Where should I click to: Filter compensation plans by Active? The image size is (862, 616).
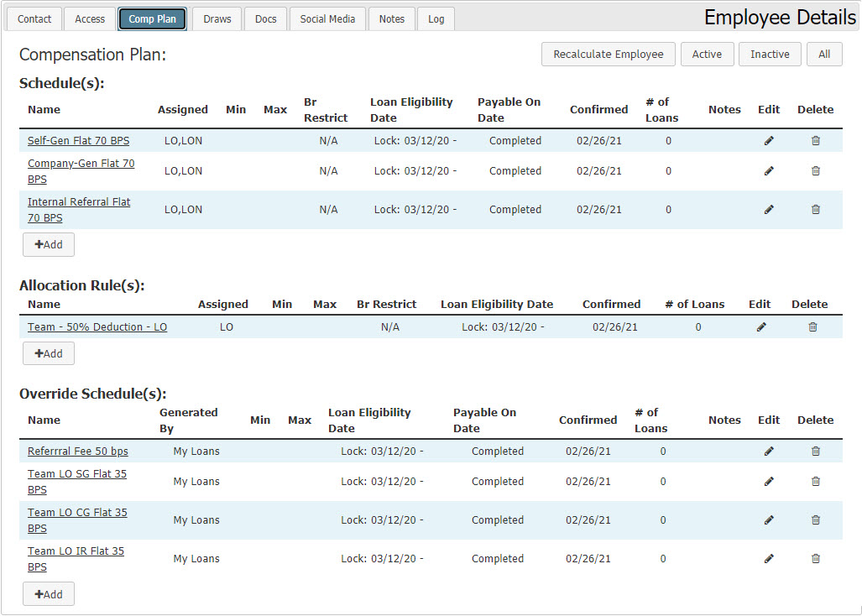point(707,55)
